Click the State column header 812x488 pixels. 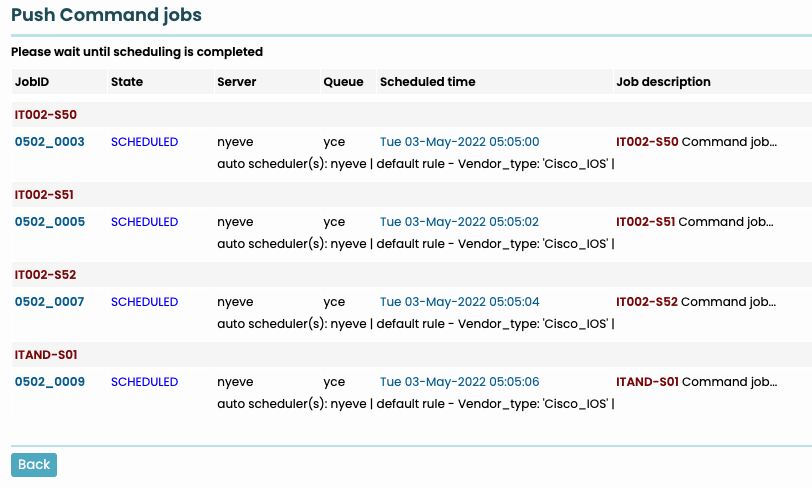(127, 82)
